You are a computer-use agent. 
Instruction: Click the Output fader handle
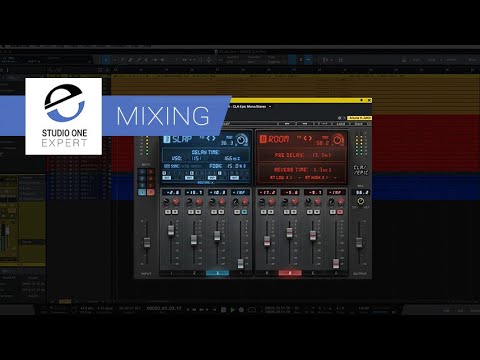click(x=359, y=242)
